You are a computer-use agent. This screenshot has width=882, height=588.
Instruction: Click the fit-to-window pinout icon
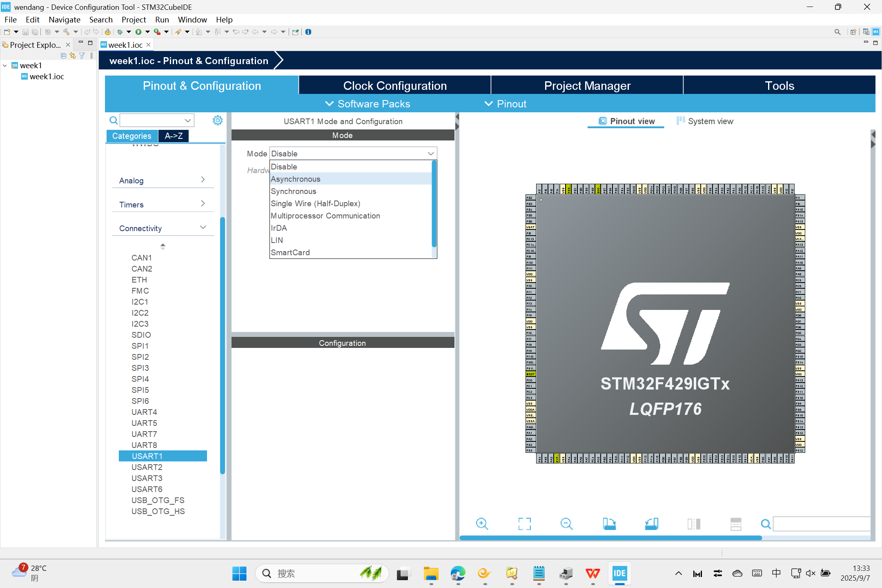click(x=524, y=524)
